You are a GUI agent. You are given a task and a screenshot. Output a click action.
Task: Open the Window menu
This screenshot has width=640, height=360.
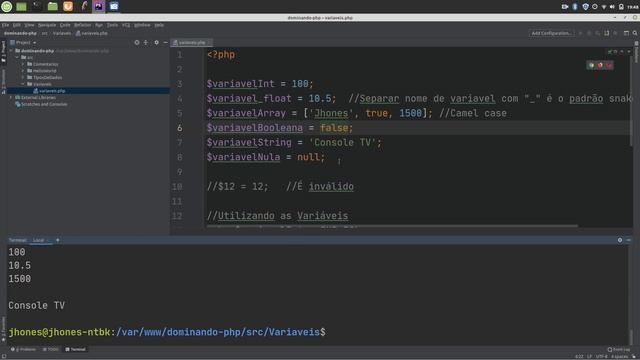tap(142, 25)
